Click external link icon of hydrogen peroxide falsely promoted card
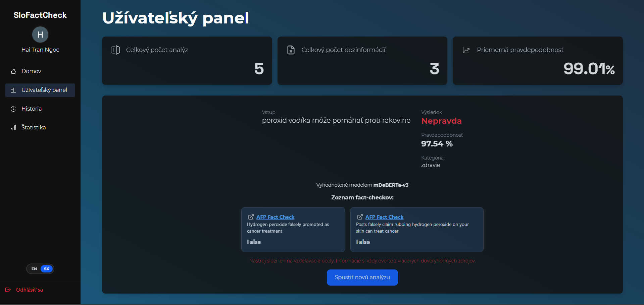The image size is (644, 305). pos(251,217)
